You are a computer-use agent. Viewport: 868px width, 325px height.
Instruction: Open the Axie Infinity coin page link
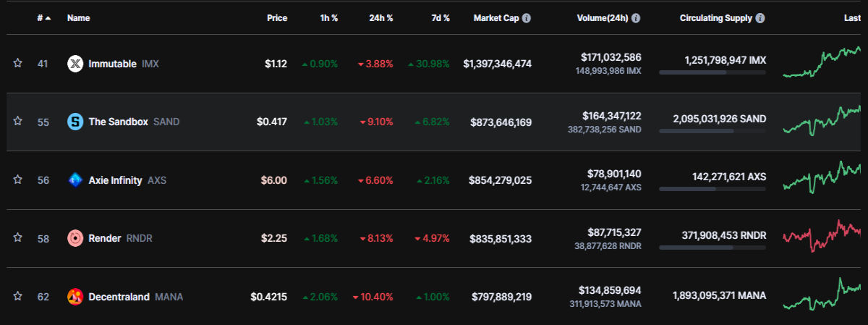pyautogui.click(x=116, y=180)
